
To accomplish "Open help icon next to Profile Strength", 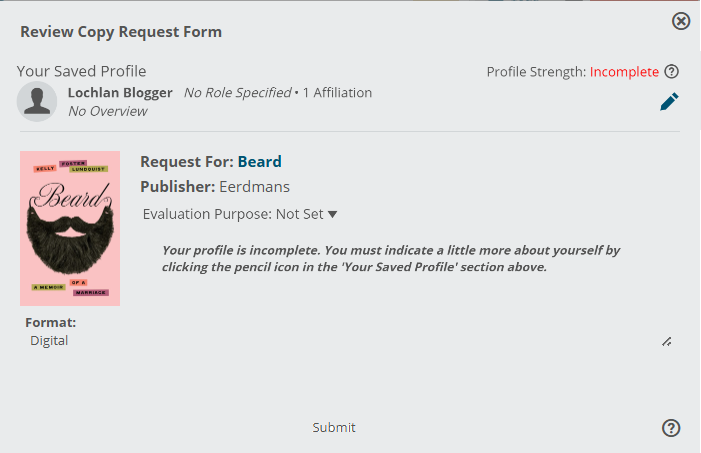I will (671, 72).
